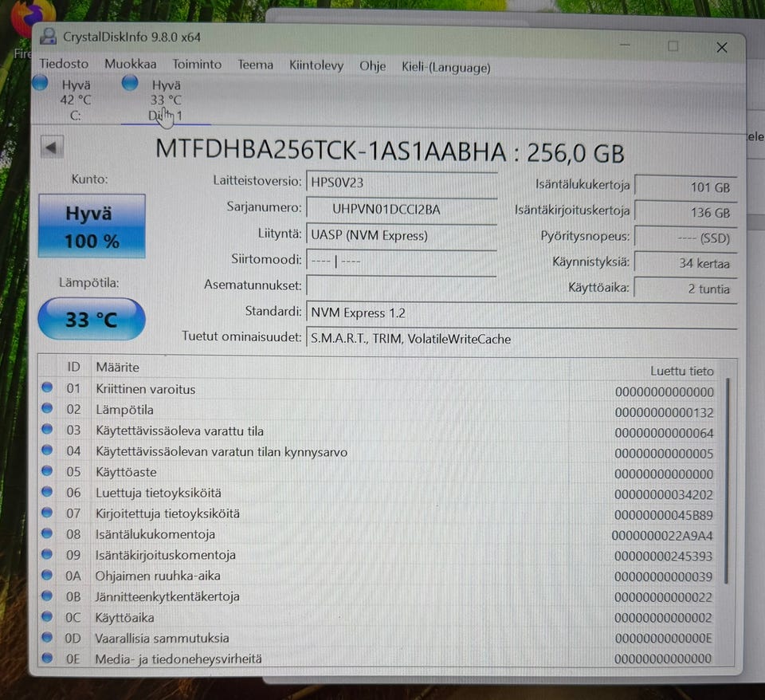Click the Liityntä field UASP (NVM Express)
The width and height of the screenshot is (765, 700).
pyautogui.click(x=402, y=236)
